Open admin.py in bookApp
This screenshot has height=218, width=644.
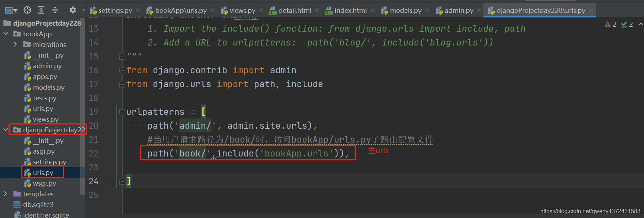coord(47,66)
